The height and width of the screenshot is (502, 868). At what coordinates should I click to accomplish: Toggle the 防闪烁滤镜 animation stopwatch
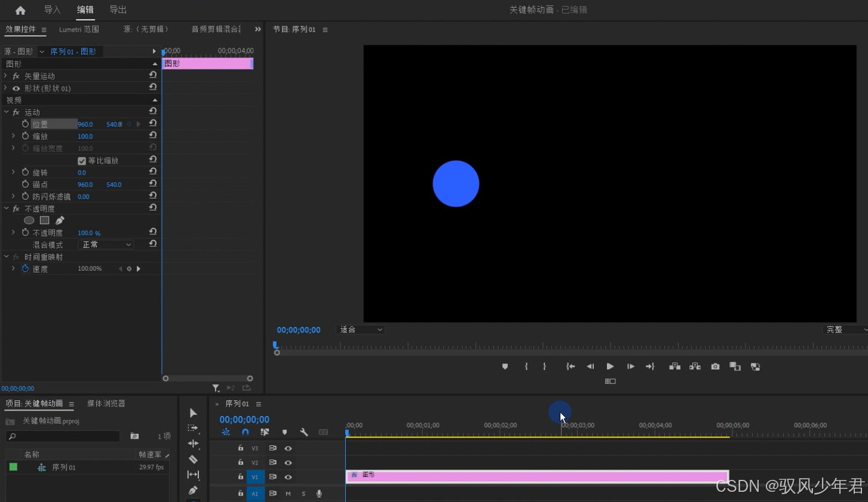tap(25, 196)
